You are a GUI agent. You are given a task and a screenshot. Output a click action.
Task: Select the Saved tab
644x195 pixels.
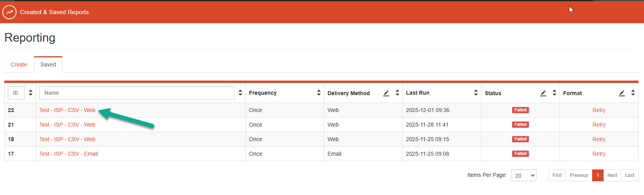click(48, 64)
